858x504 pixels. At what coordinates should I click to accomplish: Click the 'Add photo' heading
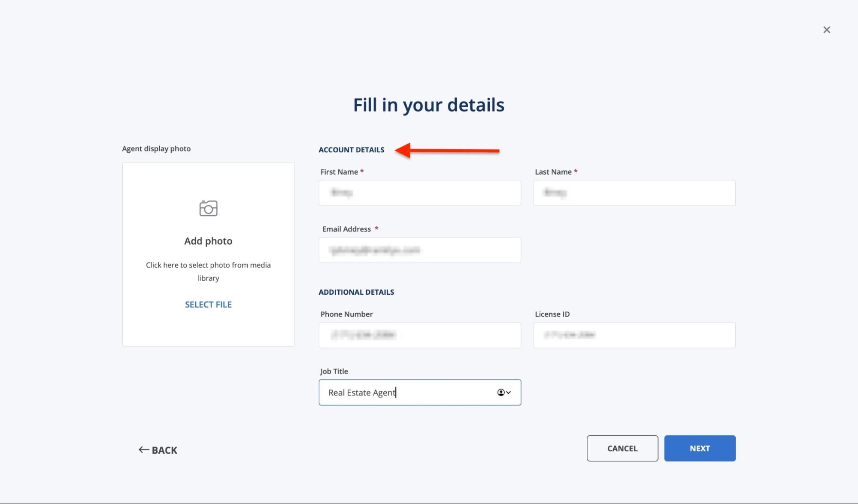208,241
